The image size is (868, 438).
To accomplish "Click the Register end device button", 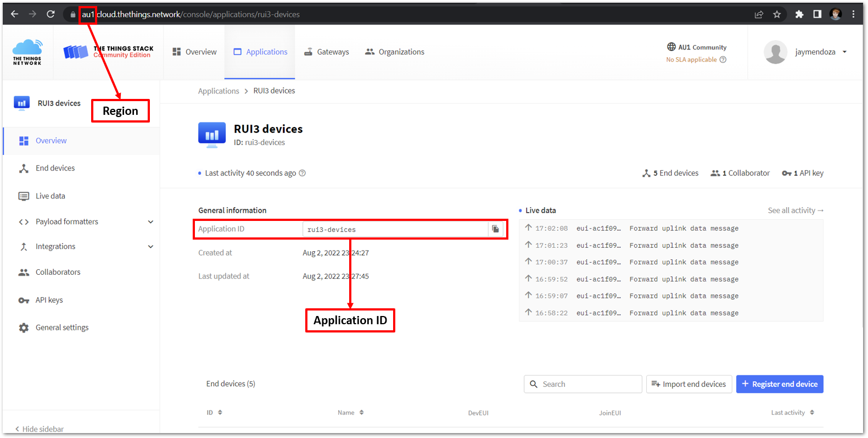I will tap(779, 384).
